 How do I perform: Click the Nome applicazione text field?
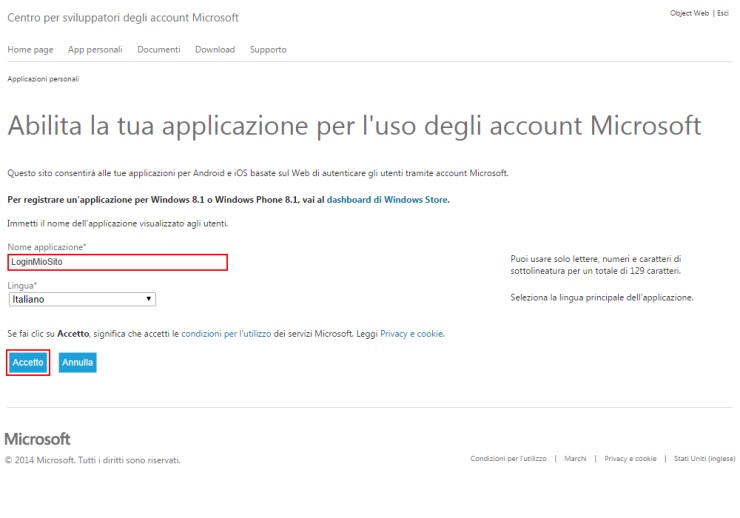(x=118, y=262)
